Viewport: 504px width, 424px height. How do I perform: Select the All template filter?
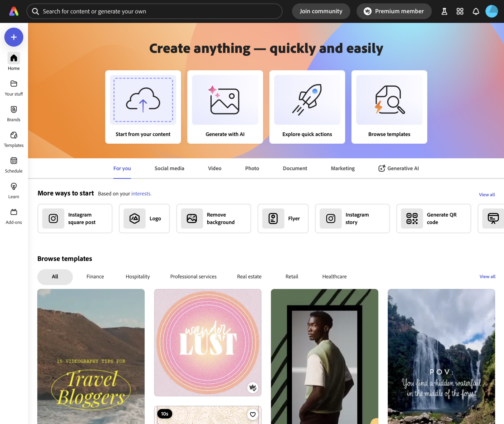coord(55,277)
